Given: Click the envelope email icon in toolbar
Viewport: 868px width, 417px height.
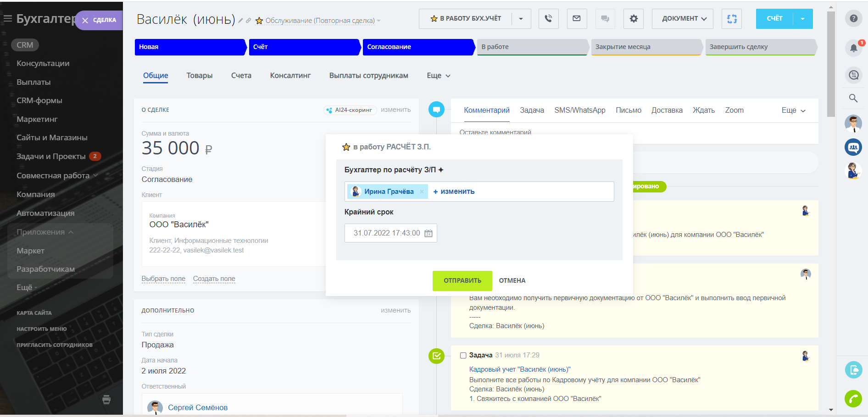Looking at the screenshot, I should pos(577,19).
